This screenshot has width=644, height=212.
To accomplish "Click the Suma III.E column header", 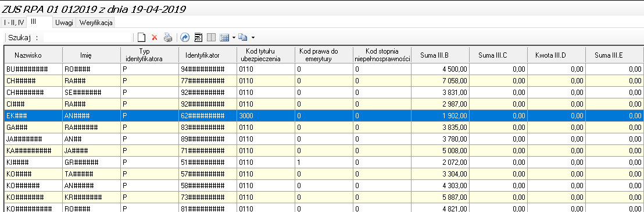I will [x=615, y=55].
